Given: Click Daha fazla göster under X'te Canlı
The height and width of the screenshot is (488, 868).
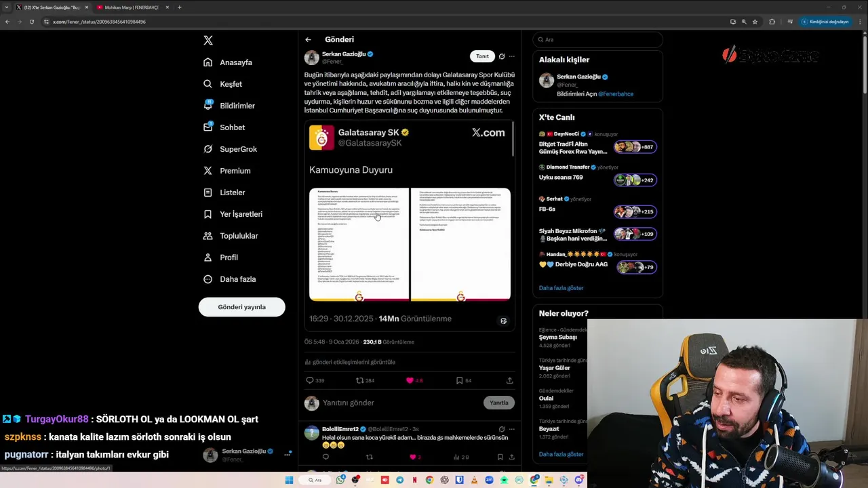Looking at the screenshot, I should (x=561, y=288).
